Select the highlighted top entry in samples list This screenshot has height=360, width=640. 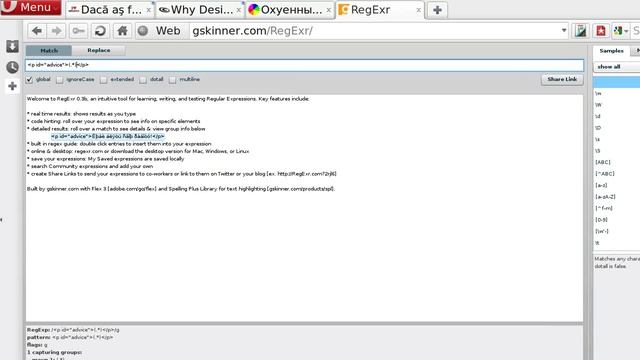pyautogui.click(x=617, y=82)
